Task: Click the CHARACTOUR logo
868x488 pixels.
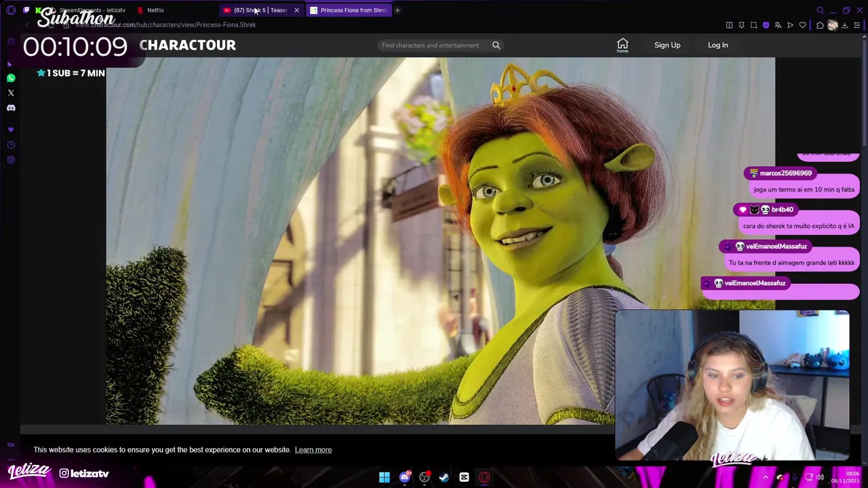Action: [x=187, y=45]
